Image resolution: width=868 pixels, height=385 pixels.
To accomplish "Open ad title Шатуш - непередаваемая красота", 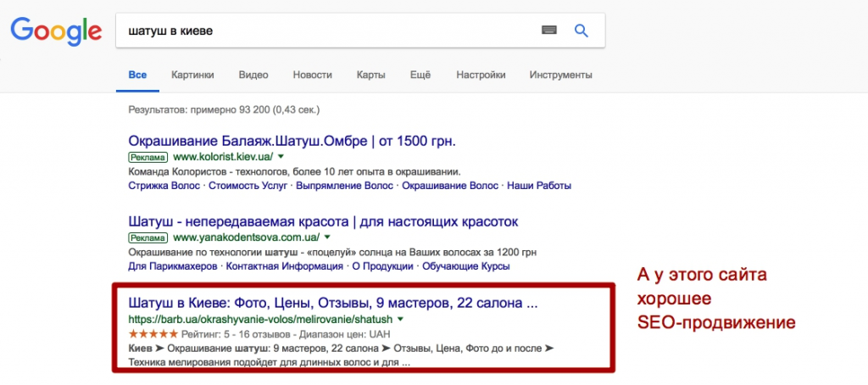I will (323, 222).
